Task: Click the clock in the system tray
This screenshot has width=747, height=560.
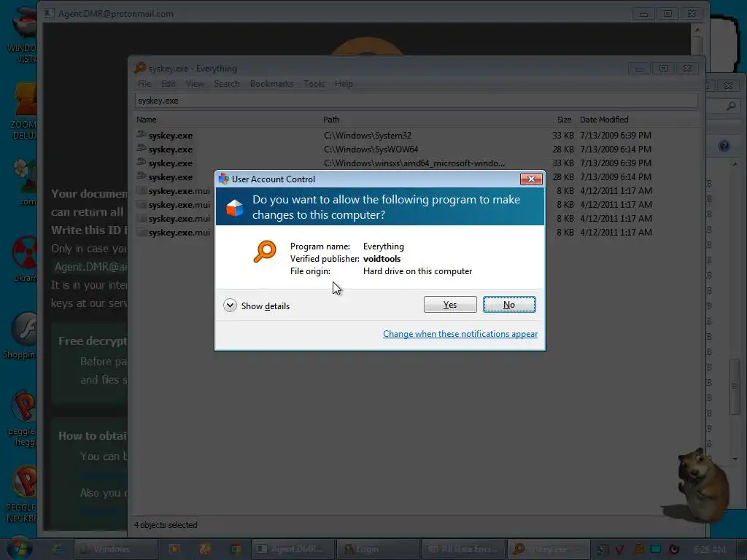Action: [x=710, y=550]
